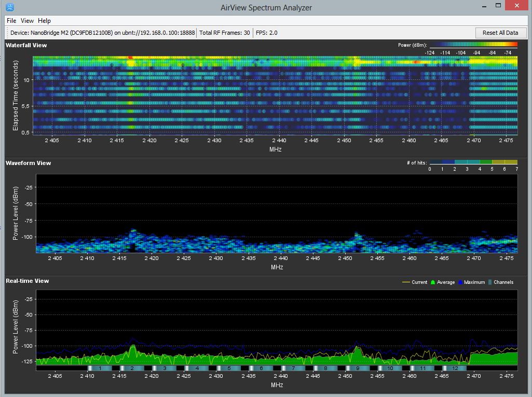Click the Waterfall View panel title

(26, 45)
